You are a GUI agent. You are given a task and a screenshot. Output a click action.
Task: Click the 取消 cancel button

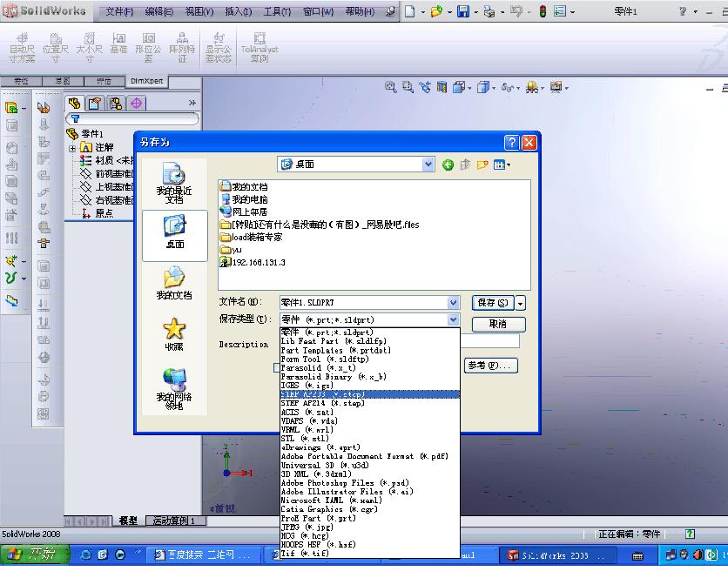499,324
